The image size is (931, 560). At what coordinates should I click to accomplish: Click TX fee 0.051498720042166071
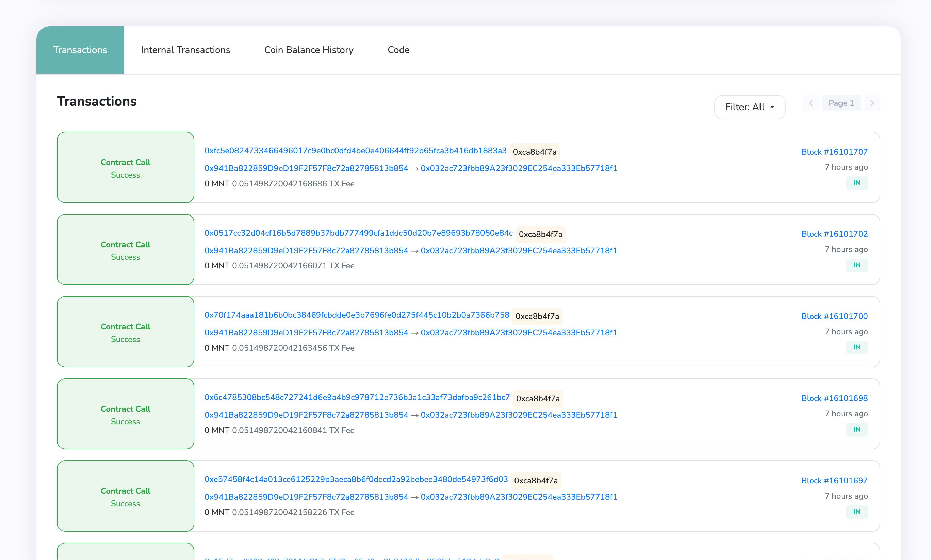point(293,266)
